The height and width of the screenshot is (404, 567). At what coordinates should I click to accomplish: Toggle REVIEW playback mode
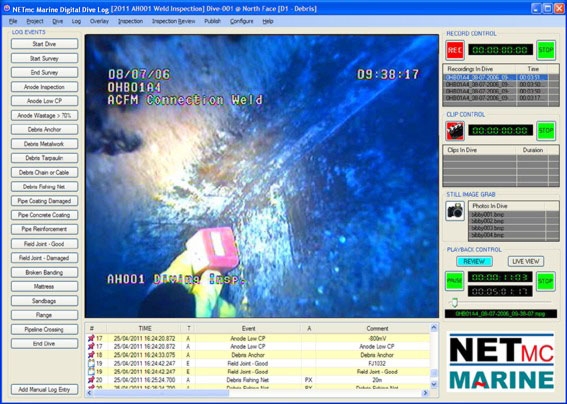tap(474, 261)
